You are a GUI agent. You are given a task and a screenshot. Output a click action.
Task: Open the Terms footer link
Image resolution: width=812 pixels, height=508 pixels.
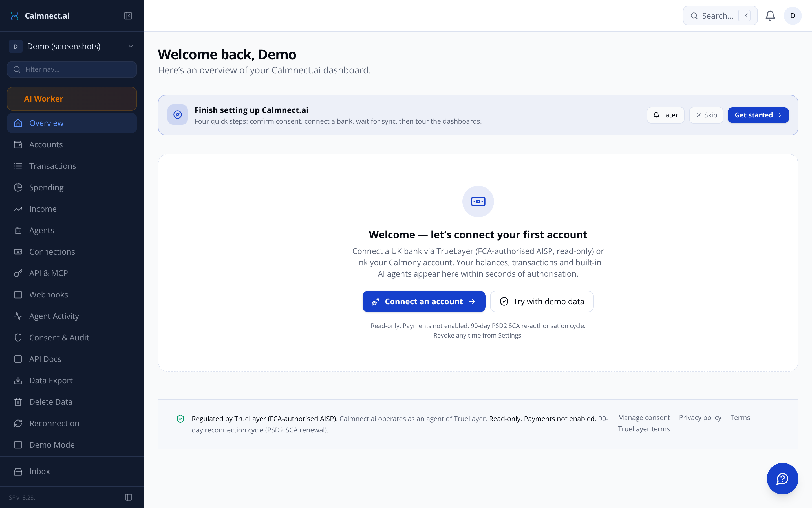coord(740,418)
